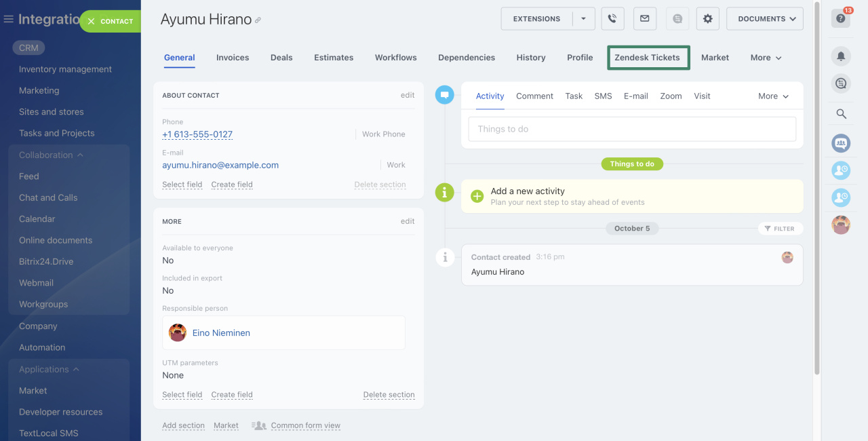Click the help question mark icon
This screenshot has width=868, height=441.
tap(841, 19)
